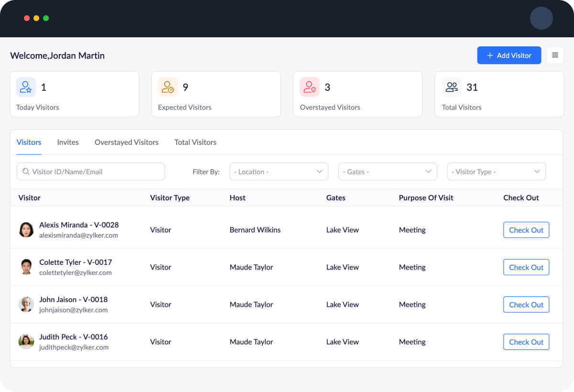Open the Gates filter dropdown
The image size is (574, 392).
pyautogui.click(x=387, y=172)
